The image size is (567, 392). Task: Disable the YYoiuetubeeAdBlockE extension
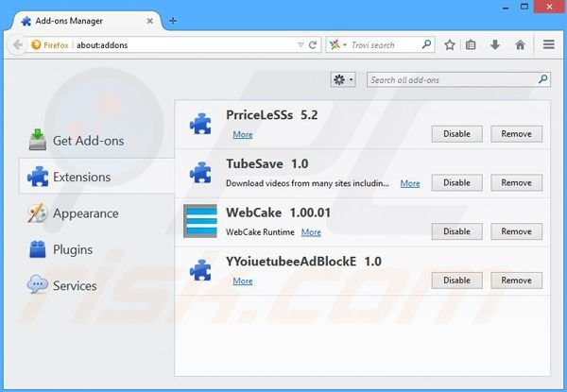[456, 280]
